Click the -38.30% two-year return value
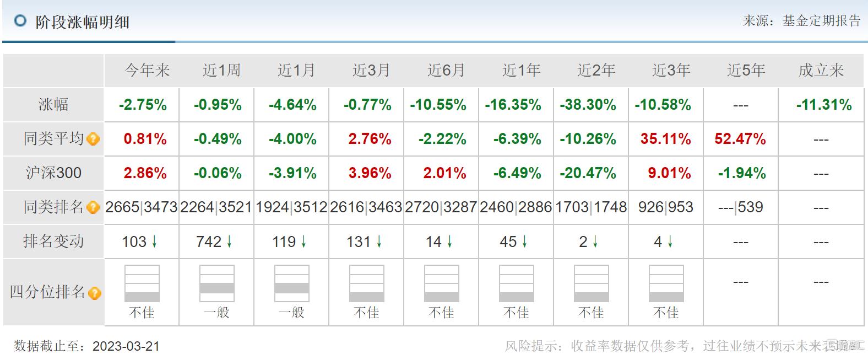Screen dimensions: 868x354 588,105
